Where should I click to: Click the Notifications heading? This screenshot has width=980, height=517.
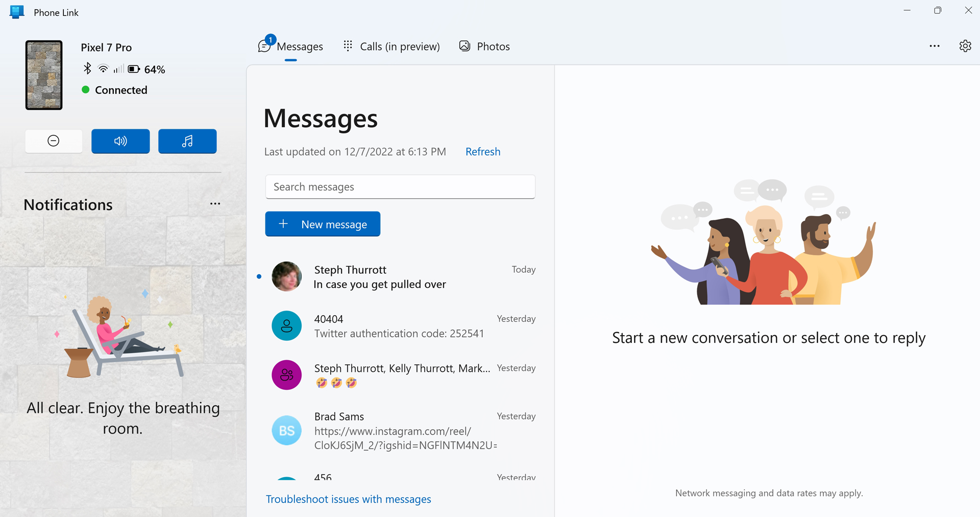coord(68,205)
